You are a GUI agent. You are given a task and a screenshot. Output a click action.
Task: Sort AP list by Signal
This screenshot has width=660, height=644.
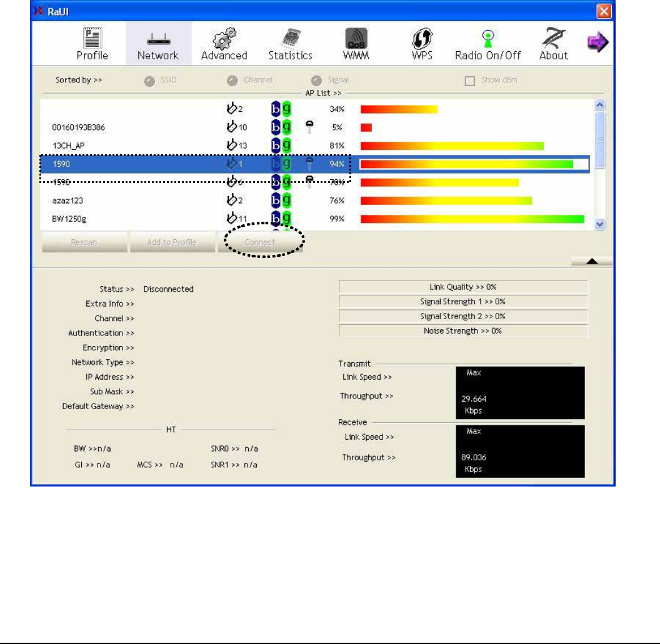[x=316, y=81]
